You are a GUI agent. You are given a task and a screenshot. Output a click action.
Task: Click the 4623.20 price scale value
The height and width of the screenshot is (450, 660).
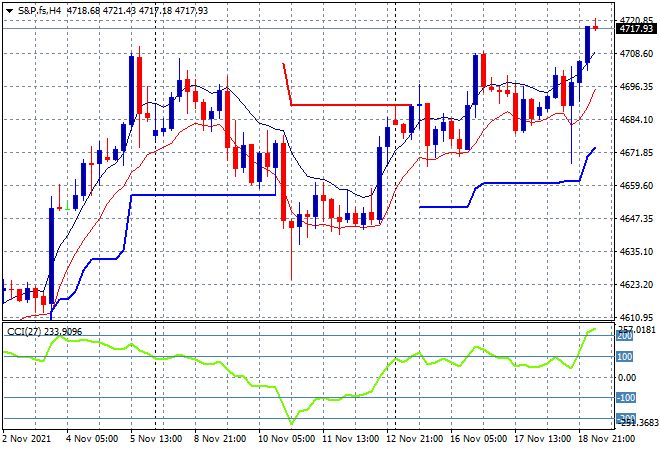[636, 285]
